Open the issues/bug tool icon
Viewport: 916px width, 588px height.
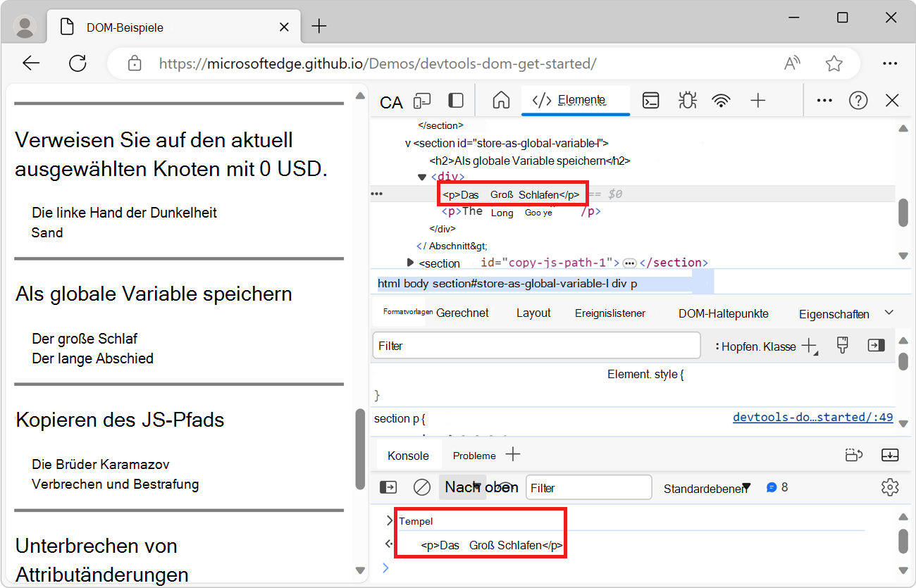[x=687, y=101]
